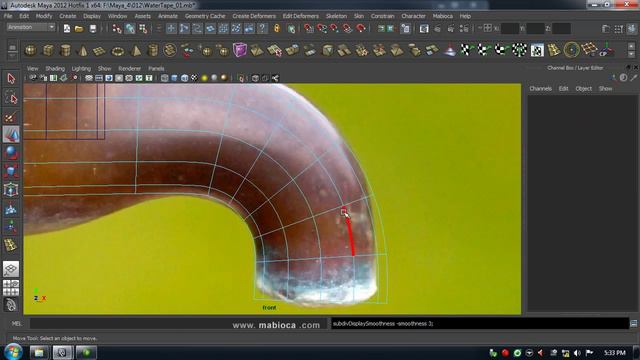This screenshot has width=640, height=360.
Task: Open Windows Start button
Action: pyautogui.click(x=13, y=352)
